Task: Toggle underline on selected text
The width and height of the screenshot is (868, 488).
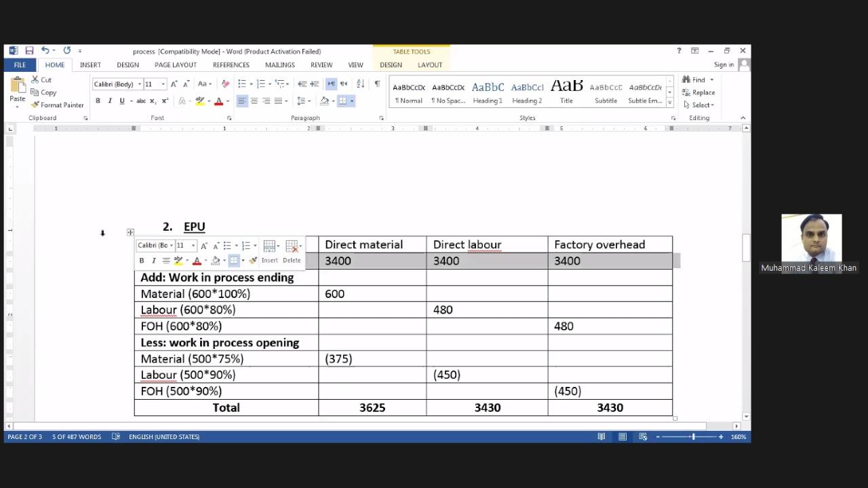Action: coord(121,100)
